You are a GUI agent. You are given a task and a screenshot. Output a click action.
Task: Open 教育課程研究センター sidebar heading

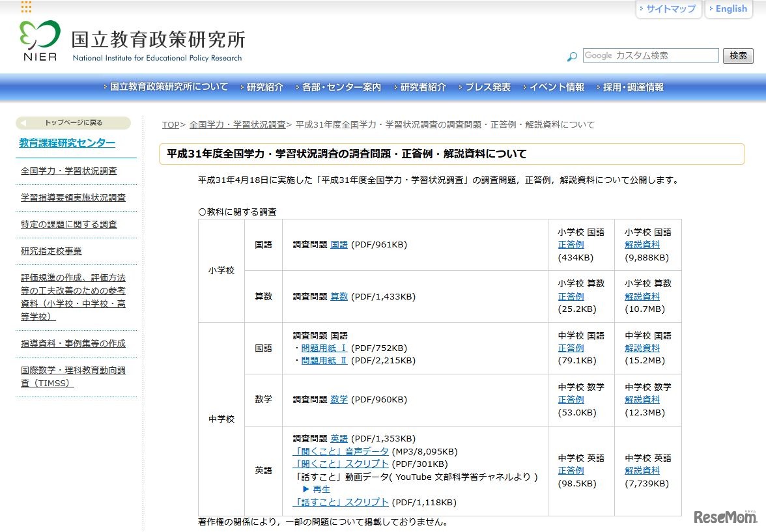[x=67, y=143]
